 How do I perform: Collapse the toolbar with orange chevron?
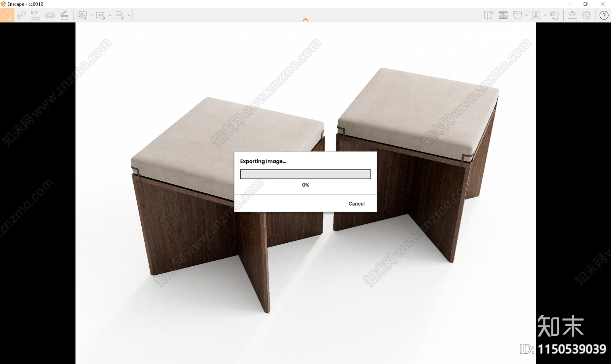tap(305, 19)
